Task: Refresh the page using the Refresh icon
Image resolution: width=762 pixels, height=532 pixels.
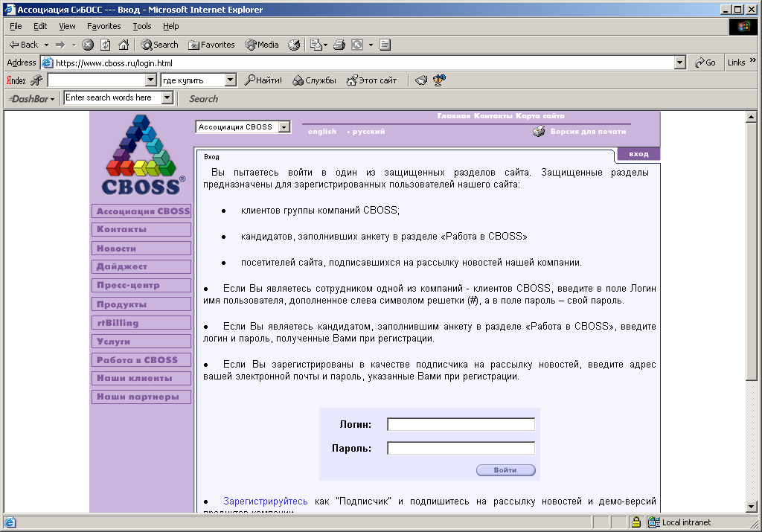Action: coord(106,45)
